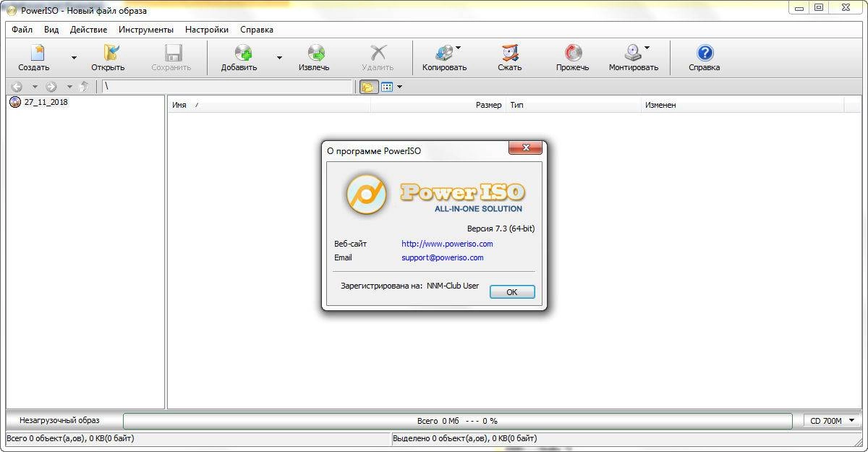Click the up one level icon
Viewport: 868px width, 452px height.
pos(84,87)
